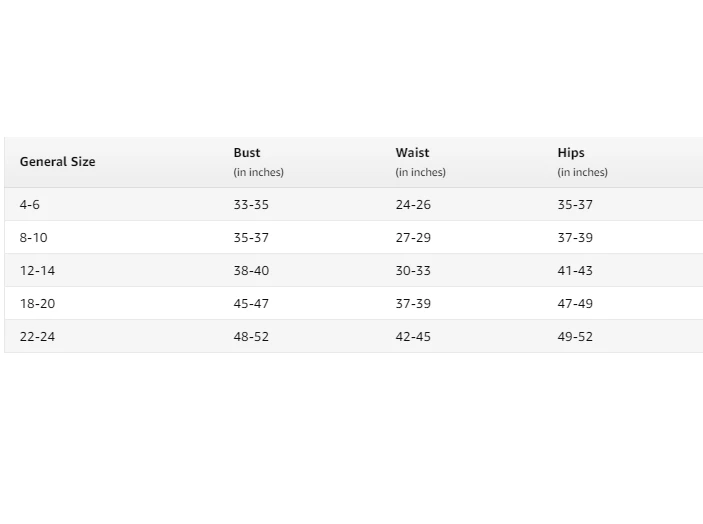Image resolution: width=703 pixels, height=524 pixels.
Task: Click the 48-52 bust measurement
Action: click(251, 336)
